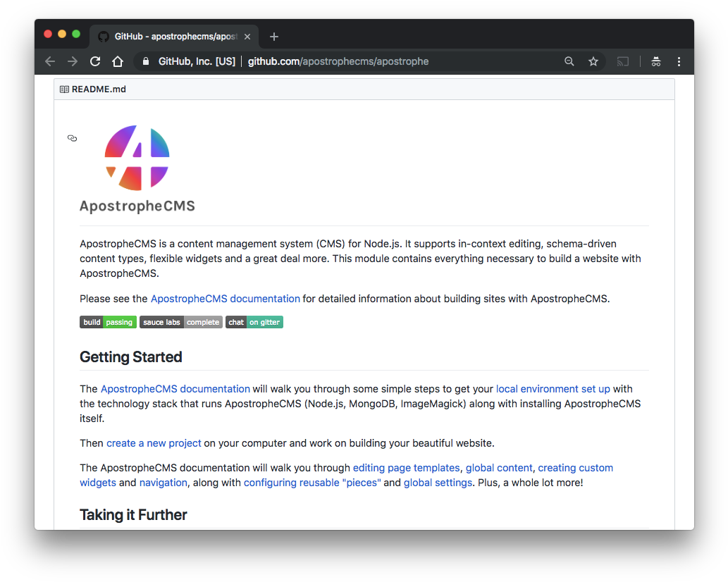Reload the current GitHub page
Viewport: 728px width, 582px height.
coord(95,61)
